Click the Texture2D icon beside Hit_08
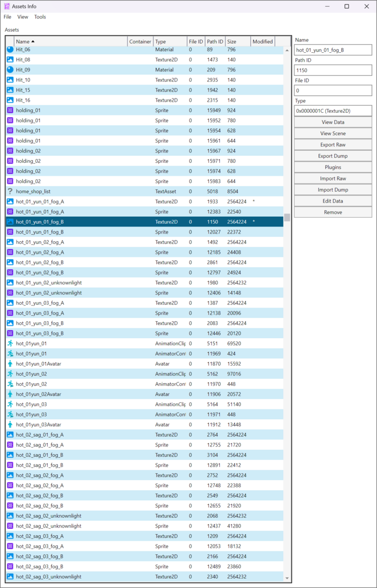Viewport: 377px width, 588px height. point(10,60)
